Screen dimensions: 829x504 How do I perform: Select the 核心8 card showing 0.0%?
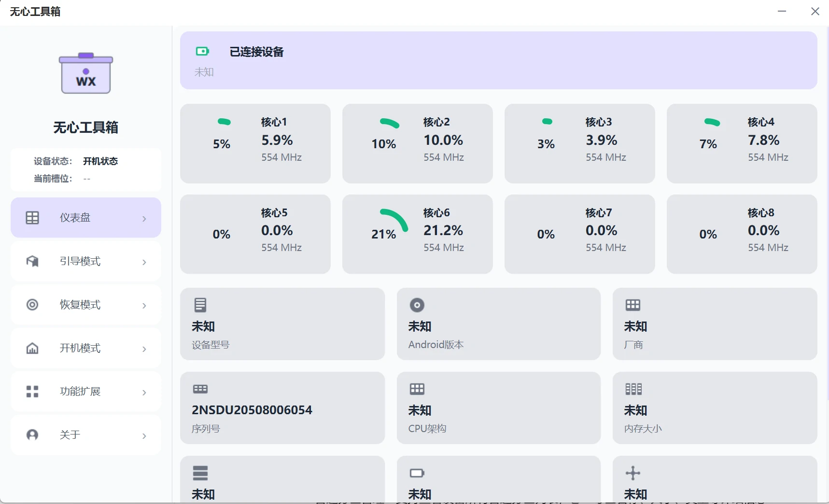(x=742, y=234)
